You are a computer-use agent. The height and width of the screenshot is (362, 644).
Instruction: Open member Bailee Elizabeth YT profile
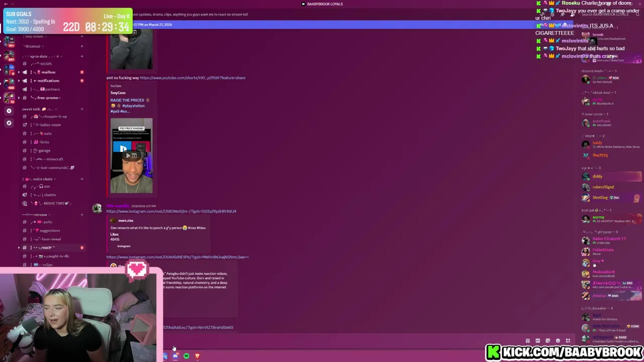(x=611, y=240)
